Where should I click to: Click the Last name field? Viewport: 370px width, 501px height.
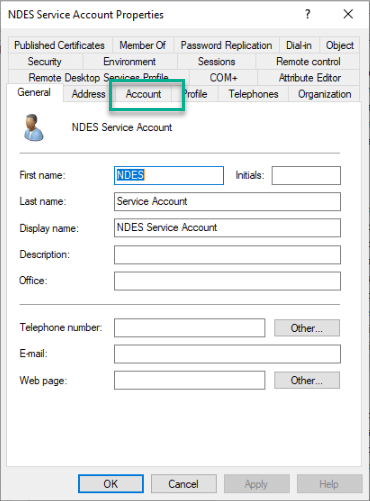pos(227,201)
